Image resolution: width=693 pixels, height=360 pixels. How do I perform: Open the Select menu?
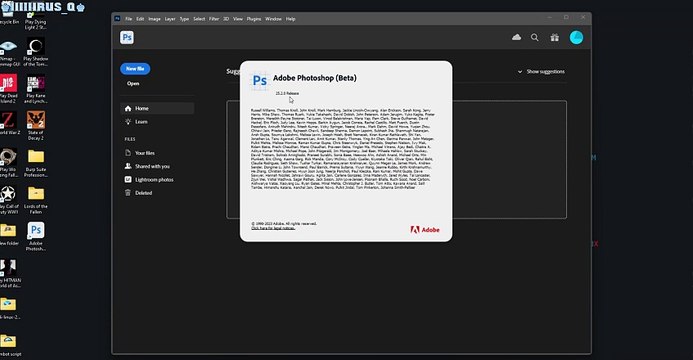[x=199, y=19]
